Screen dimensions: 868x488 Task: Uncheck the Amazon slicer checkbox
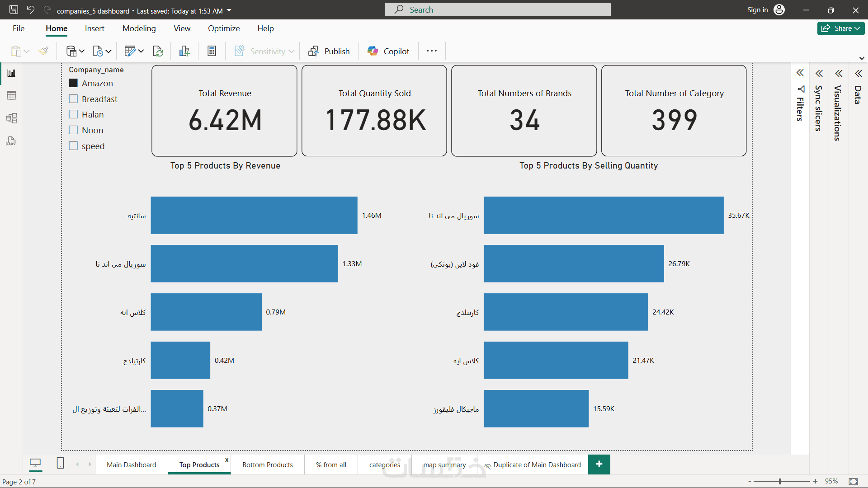coord(73,83)
